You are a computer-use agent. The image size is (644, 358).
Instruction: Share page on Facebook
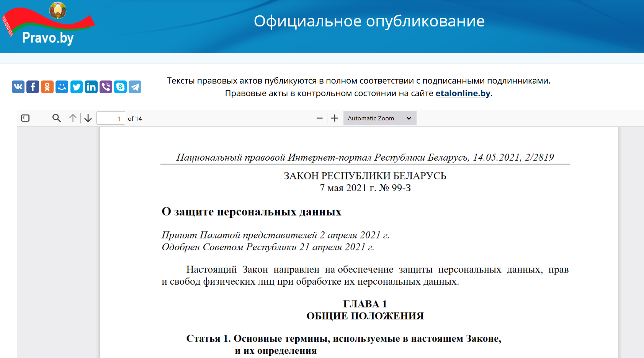[x=33, y=87]
